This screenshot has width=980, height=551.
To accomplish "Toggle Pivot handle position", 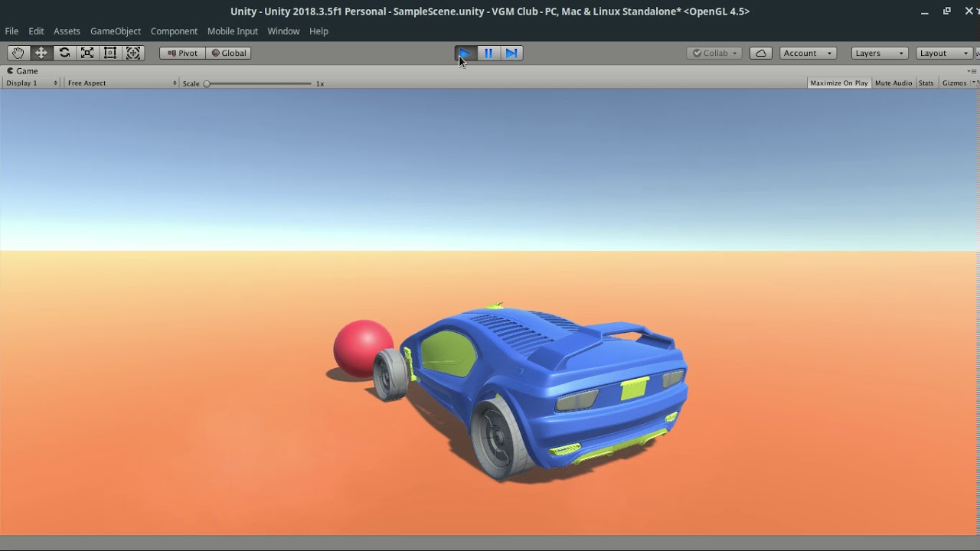I will point(182,53).
